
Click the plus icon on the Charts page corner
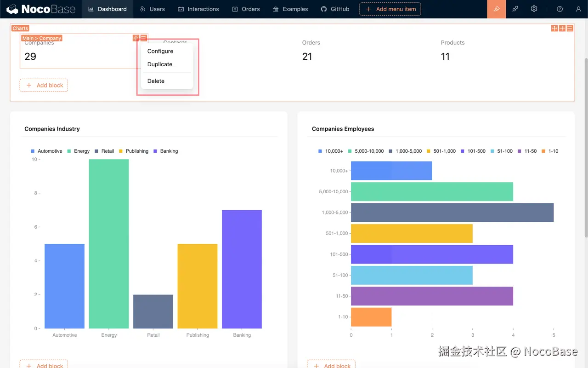pos(554,28)
